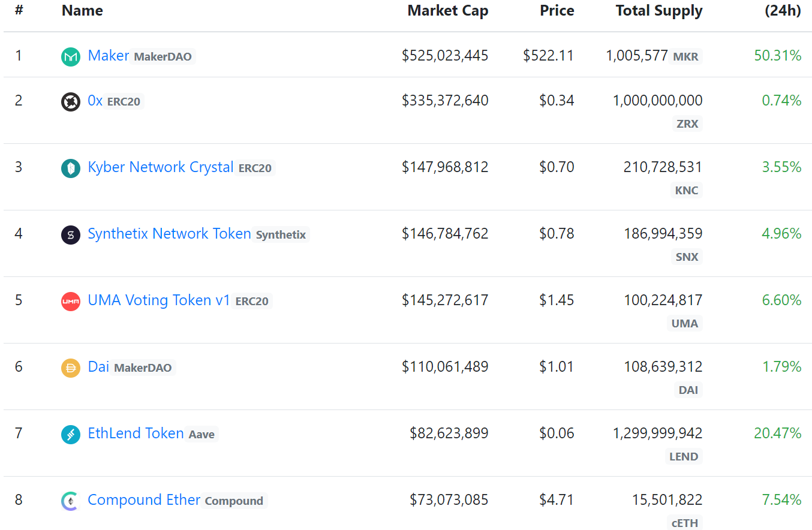Click the Total Supply column header
The image size is (812, 530).
point(658,10)
